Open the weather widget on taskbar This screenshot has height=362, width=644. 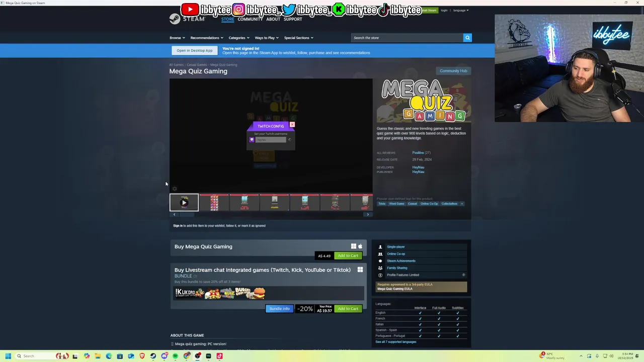(551, 356)
